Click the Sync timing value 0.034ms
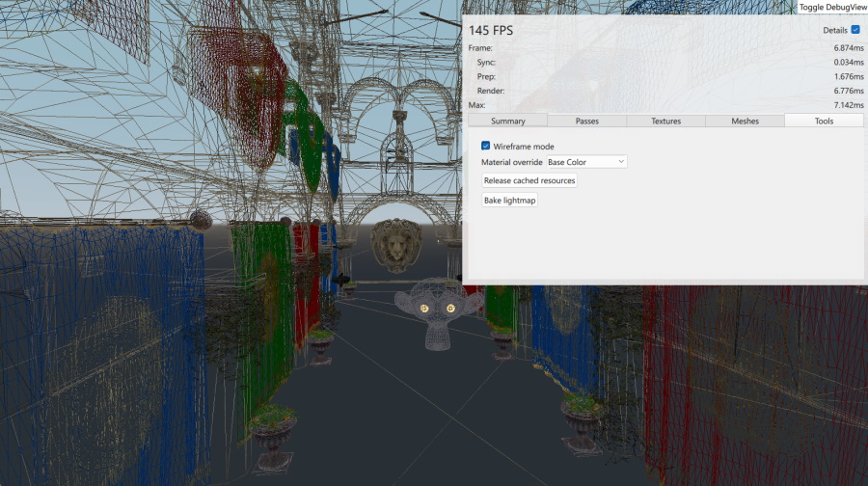The height and width of the screenshot is (486, 868). coord(846,63)
